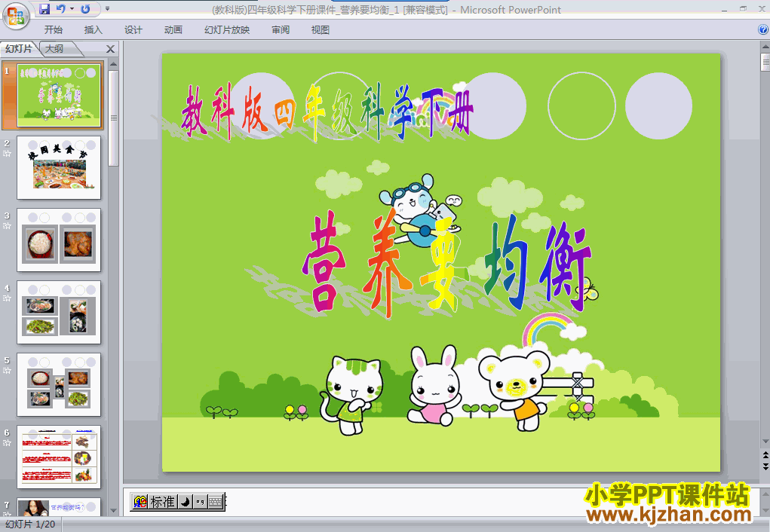
Task: Click the white rabbit in pink image
Action: [x=434, y=385]
